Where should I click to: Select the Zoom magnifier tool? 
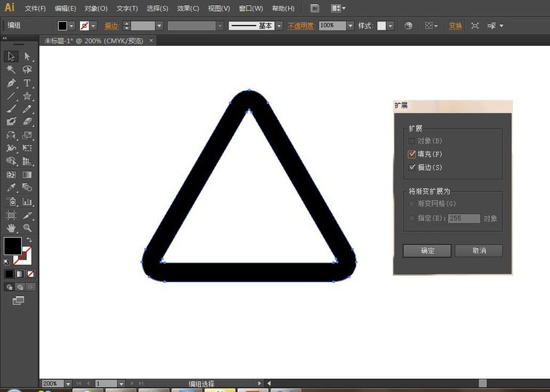pyautogui.click(x=28, y=228)
